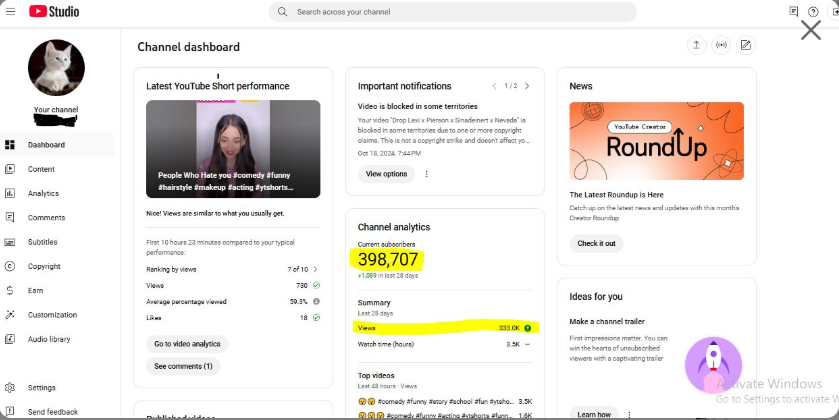
Task: Go to next notification arrow
Action: [x=527, y=86]
